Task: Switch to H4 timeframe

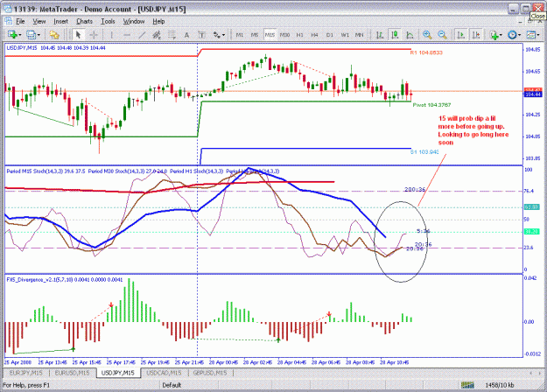Action: [x=315, y=35]
